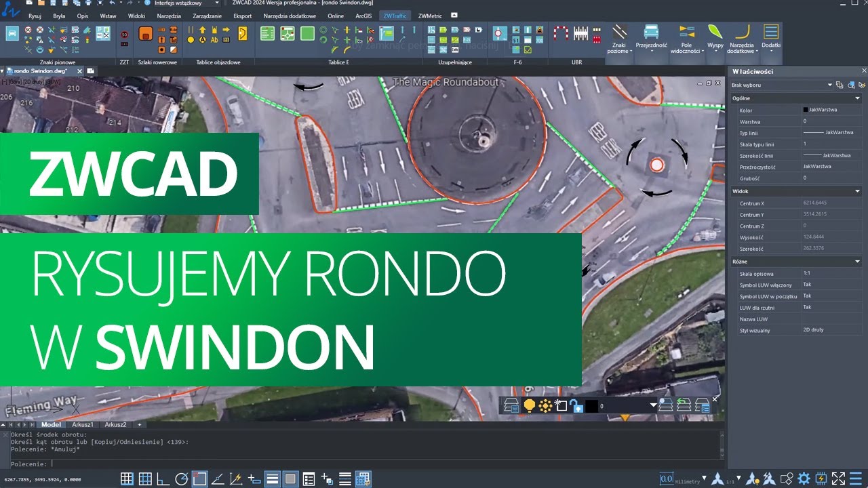Add a new layout with plus tab
The width and height of the screenshot is (868, 488).
click(x=140, y=425)
